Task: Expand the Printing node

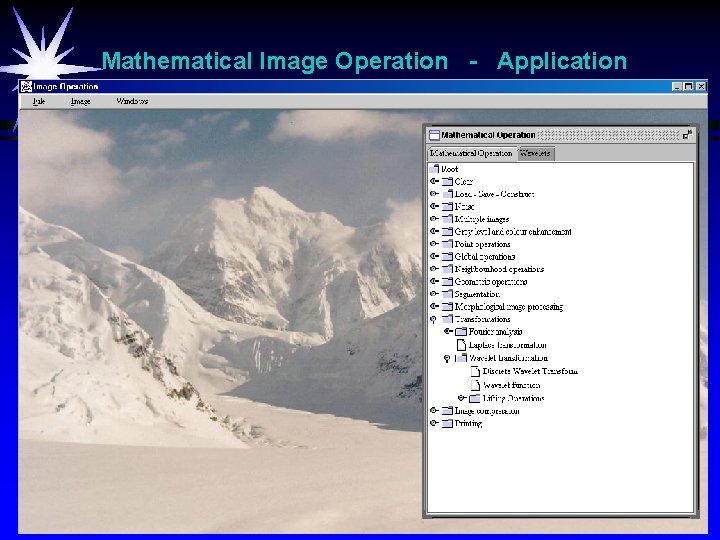Action: coord(434,423)
